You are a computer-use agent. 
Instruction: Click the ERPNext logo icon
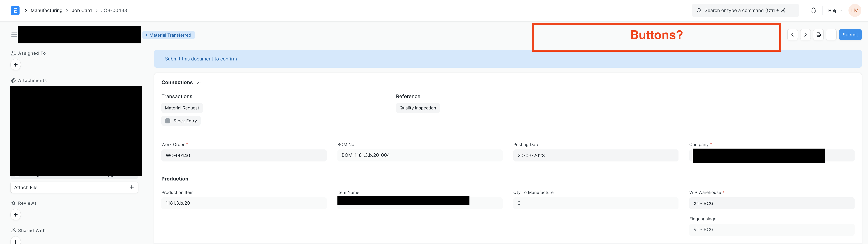pos(15,10)
